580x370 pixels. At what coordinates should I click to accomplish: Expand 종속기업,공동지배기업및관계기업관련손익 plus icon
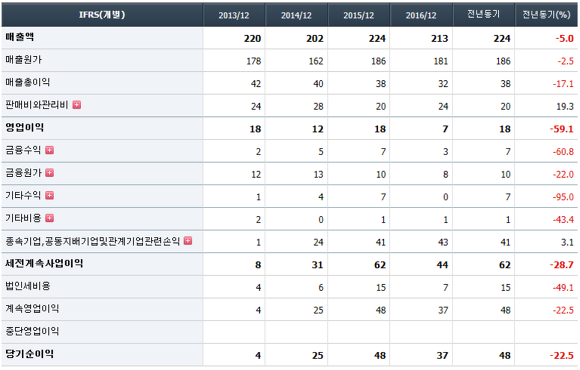point(188,241)
